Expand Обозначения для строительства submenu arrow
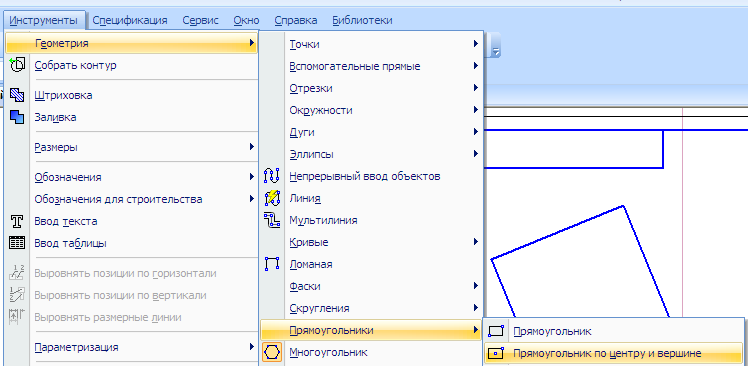Viewport: 748px width, 366px height. tap(251, 199)
